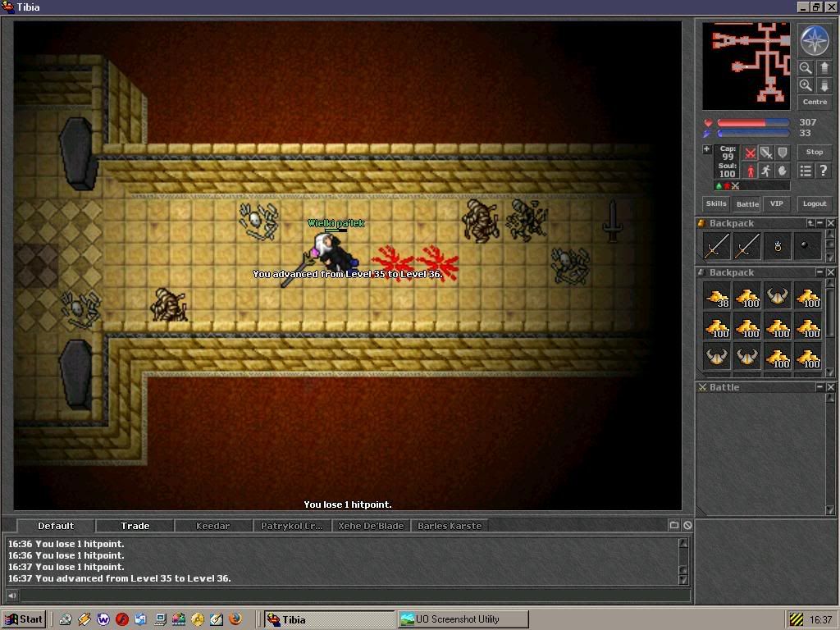Click the character Wielki pailek
This screenshot has height=630, width=840.
(336, 252)
